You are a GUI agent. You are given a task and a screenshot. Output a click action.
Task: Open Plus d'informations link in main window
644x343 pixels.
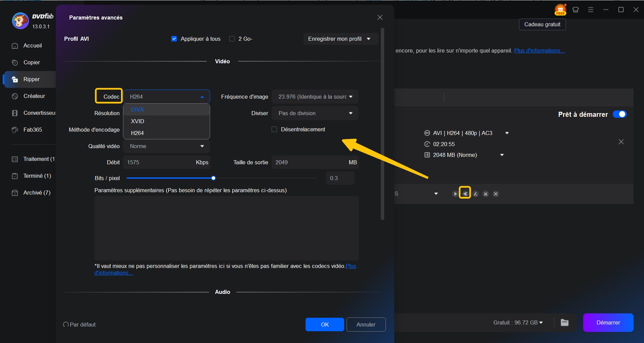(x=539, y=50)
